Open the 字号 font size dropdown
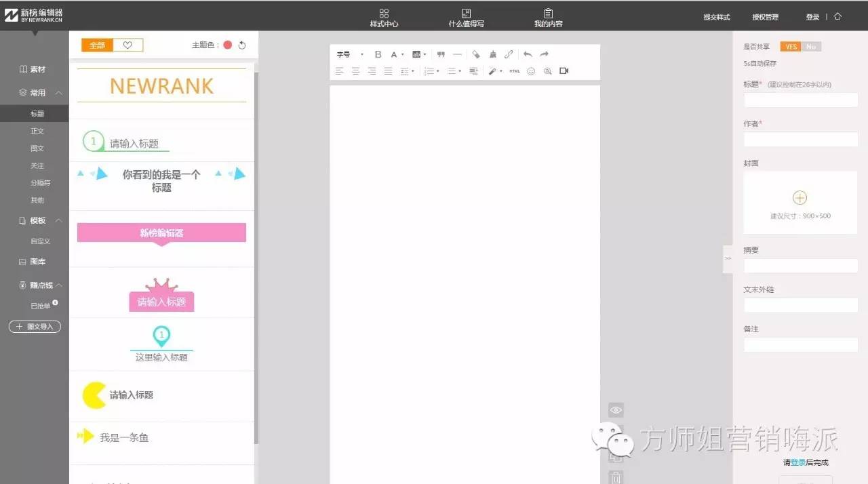The width and height of the screenshot is (868, 484). coord(349,54)
